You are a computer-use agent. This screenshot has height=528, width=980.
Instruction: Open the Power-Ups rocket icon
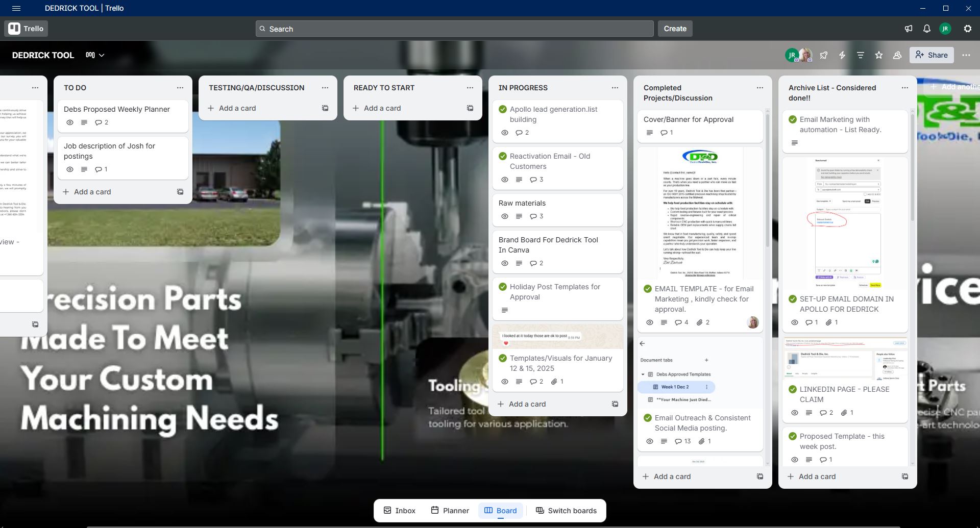[x=824, y=55]
